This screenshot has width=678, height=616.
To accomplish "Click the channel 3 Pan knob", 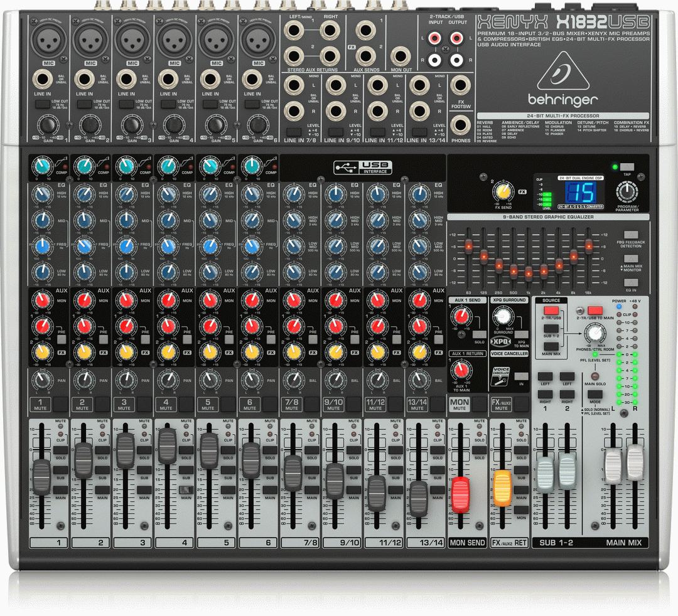I will point(126,381).
